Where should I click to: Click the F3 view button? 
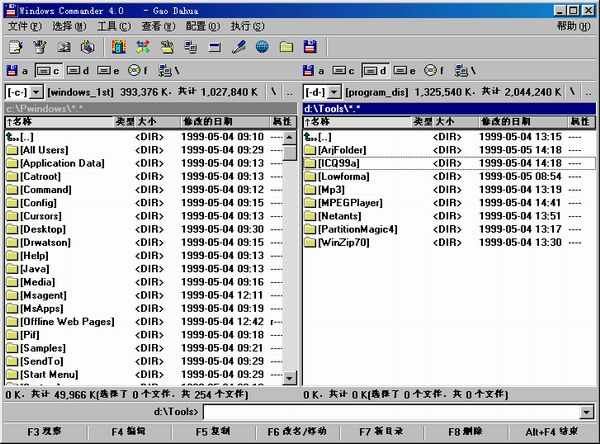tap(44, 432)
